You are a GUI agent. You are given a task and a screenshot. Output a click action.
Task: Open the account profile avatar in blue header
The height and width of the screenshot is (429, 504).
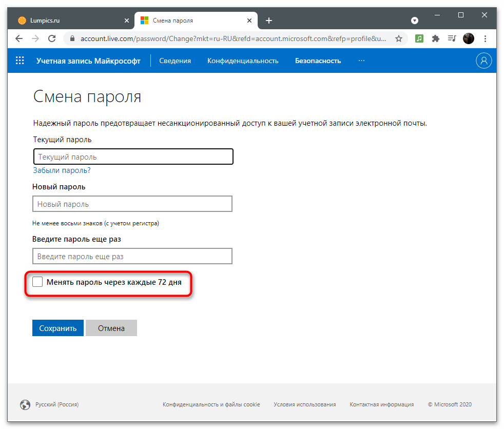click(484, 61)
